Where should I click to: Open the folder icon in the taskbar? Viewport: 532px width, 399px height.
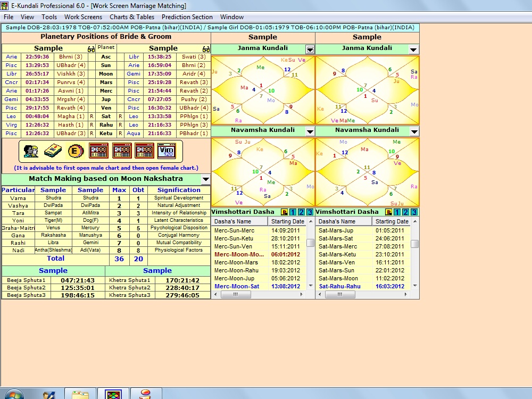click(x=80, y=394)
